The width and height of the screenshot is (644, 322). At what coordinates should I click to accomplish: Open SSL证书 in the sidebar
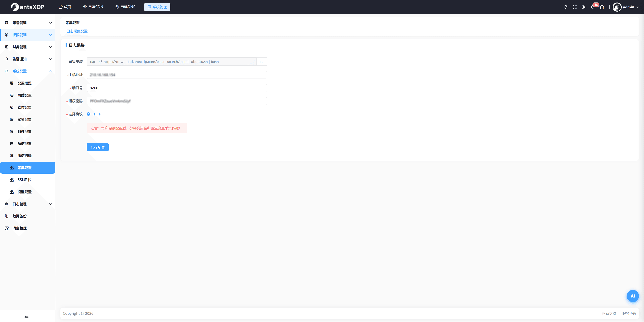click(x=28, y=180)
